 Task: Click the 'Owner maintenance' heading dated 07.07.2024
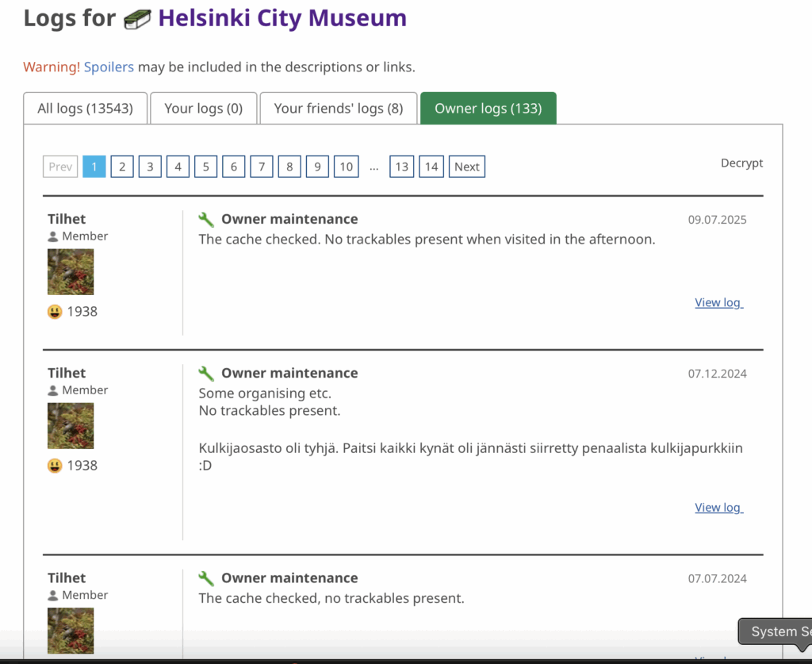coord(289,578)
